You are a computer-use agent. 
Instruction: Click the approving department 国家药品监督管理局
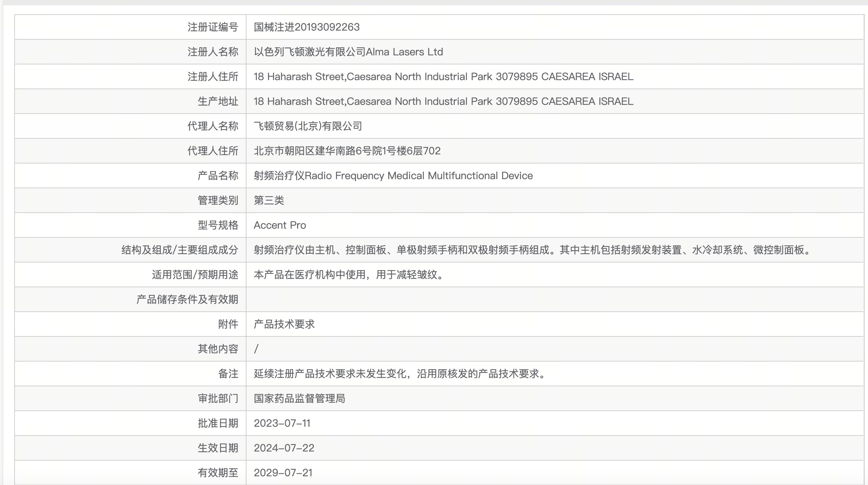299,398
